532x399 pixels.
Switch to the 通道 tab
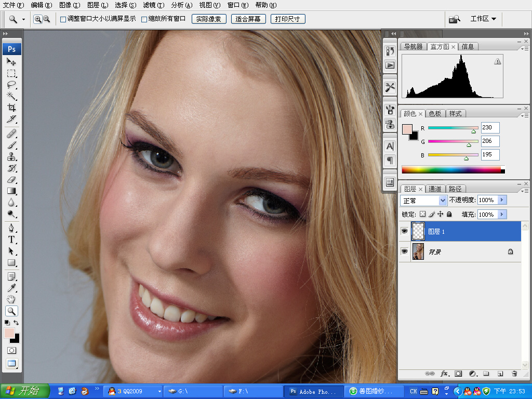click(x=435, y=189)
